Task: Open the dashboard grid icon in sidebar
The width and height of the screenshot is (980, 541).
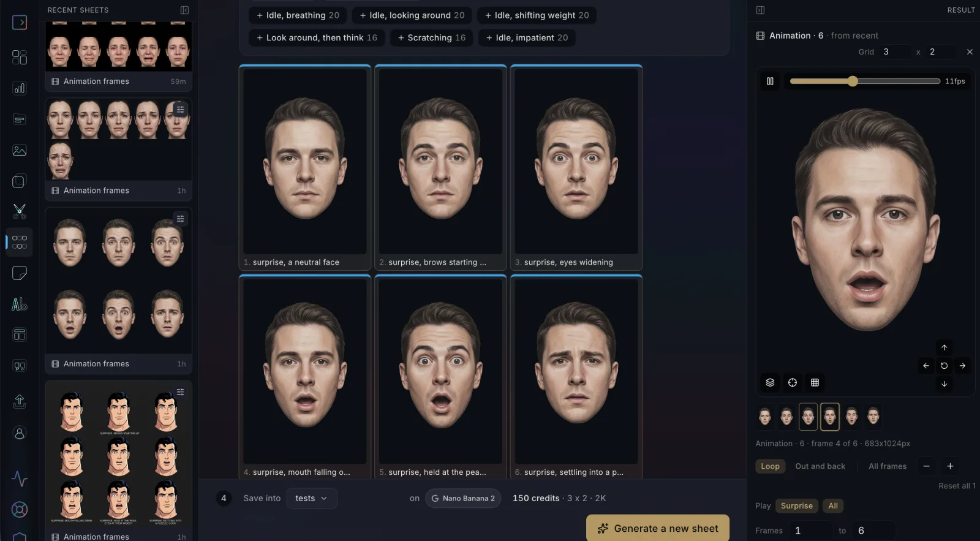Action: click(x=20, y=57)
